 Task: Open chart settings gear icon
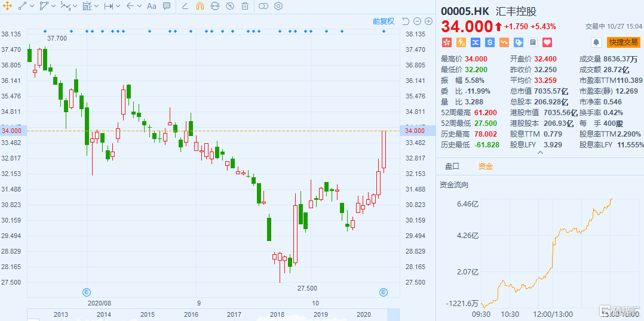tap(278, 6)
